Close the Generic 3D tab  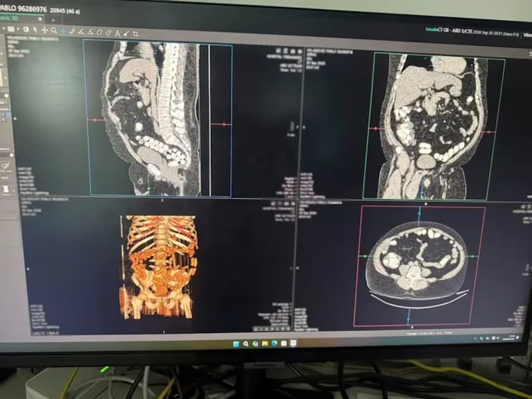[40, 19]
